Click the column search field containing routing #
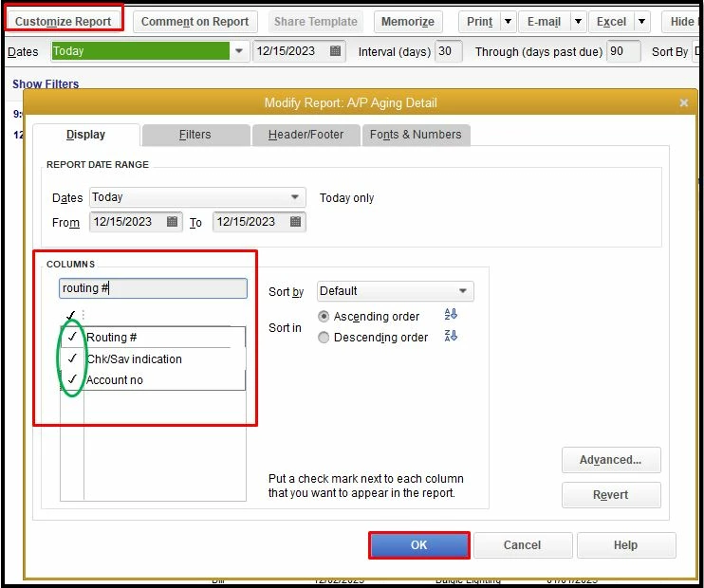The height and width of the screenshot is (588, 704). [x=153, y=288]
